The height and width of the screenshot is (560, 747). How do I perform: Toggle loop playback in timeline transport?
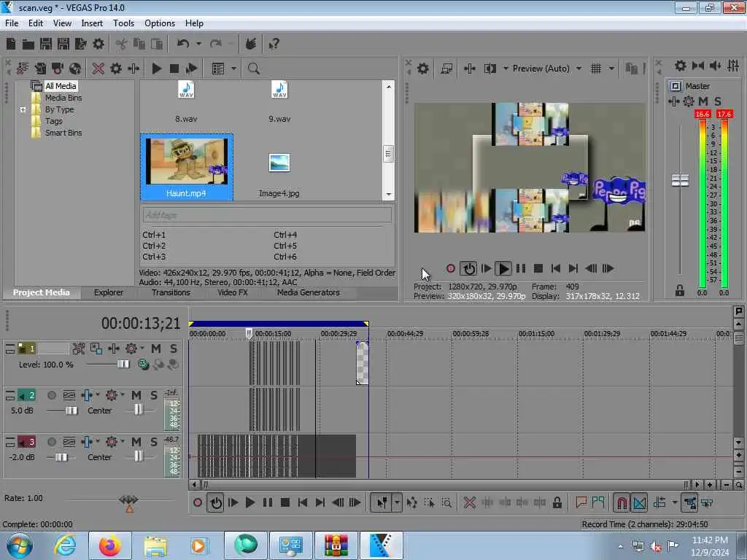coord(216,503)
